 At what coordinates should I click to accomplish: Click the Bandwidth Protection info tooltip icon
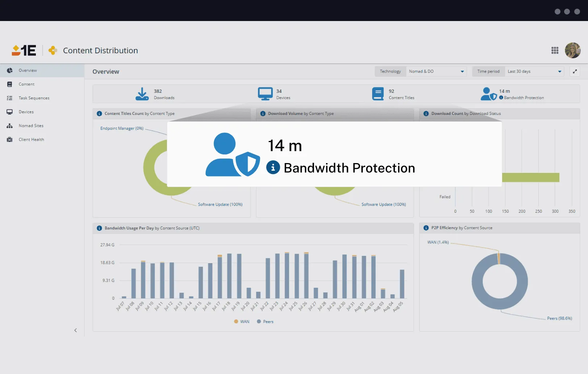pyautogui.click(x=273, y=168)
